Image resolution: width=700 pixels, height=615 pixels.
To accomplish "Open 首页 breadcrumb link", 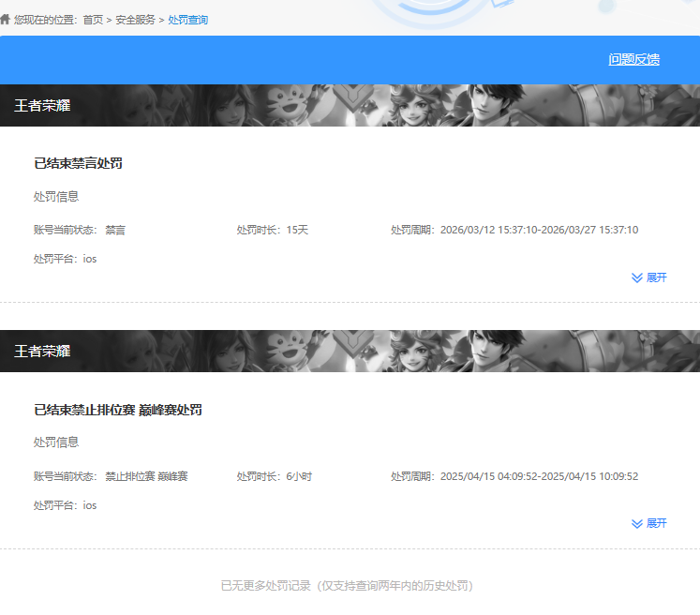I will (x=93, y=20).
